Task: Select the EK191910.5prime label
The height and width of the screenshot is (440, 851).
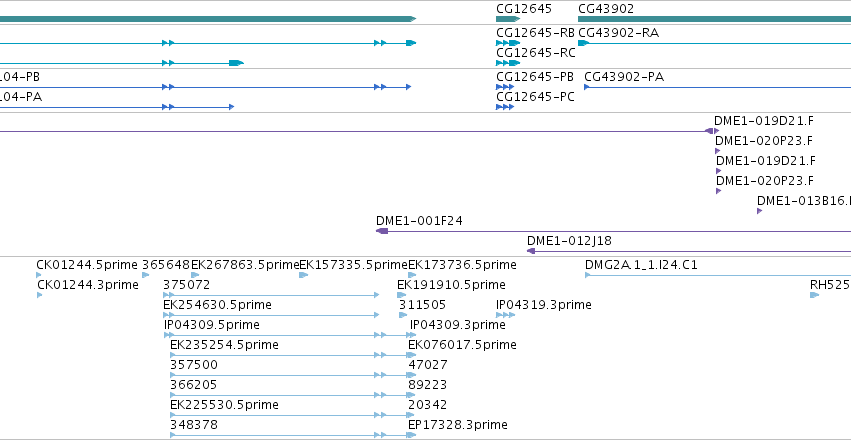Action: point(451,285)
